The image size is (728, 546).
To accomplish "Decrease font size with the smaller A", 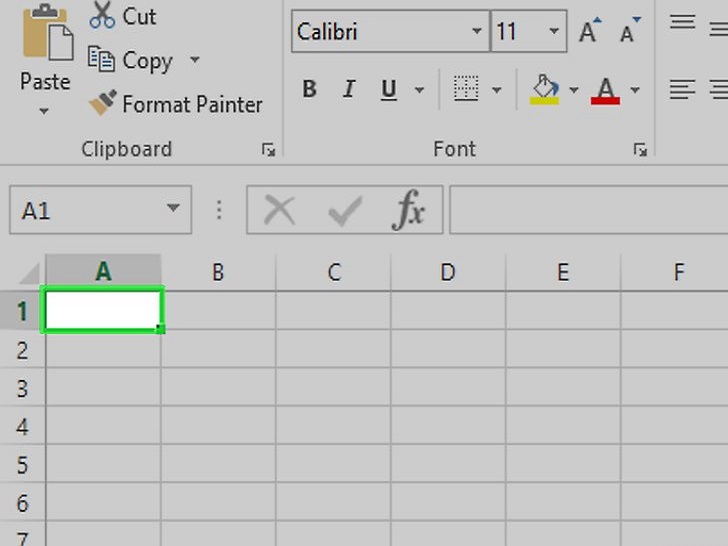I will pyautogui.click(x=629, y=31).
